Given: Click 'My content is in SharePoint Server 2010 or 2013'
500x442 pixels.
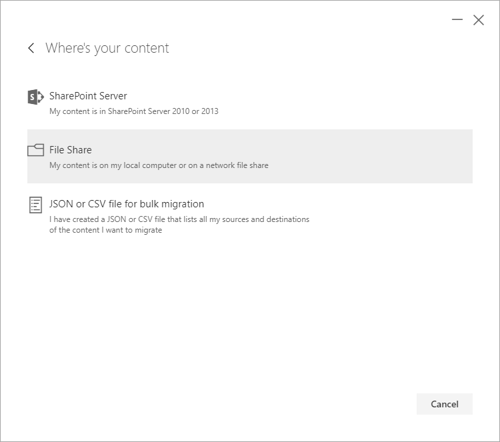Looking at the screenshot, I should click(x=134, y=111).
